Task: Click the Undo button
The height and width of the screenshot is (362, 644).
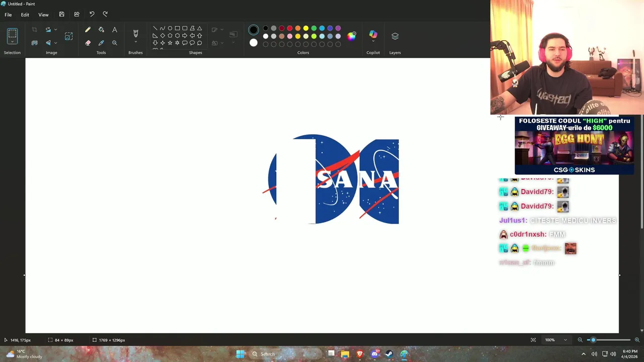Action: pyautogui.click(x=92, y=14)
